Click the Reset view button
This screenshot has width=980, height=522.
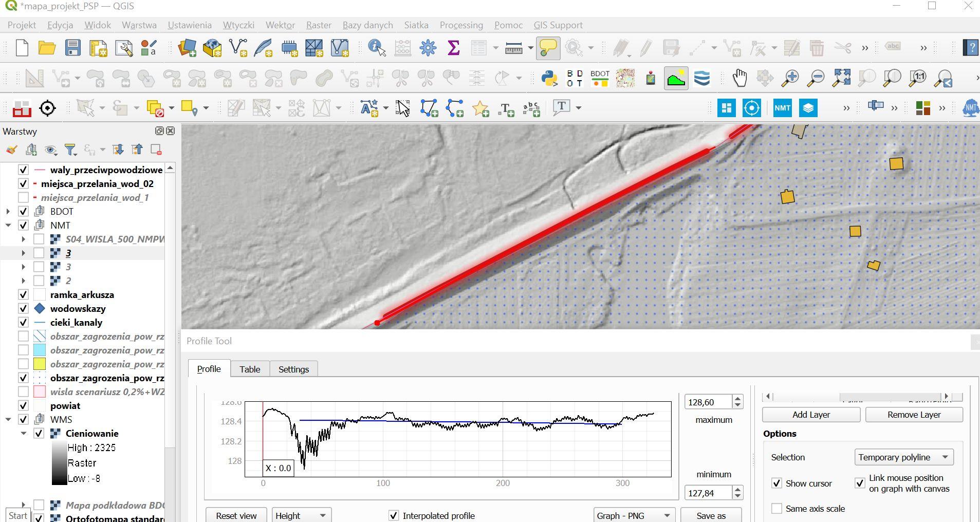click(236, 515)
